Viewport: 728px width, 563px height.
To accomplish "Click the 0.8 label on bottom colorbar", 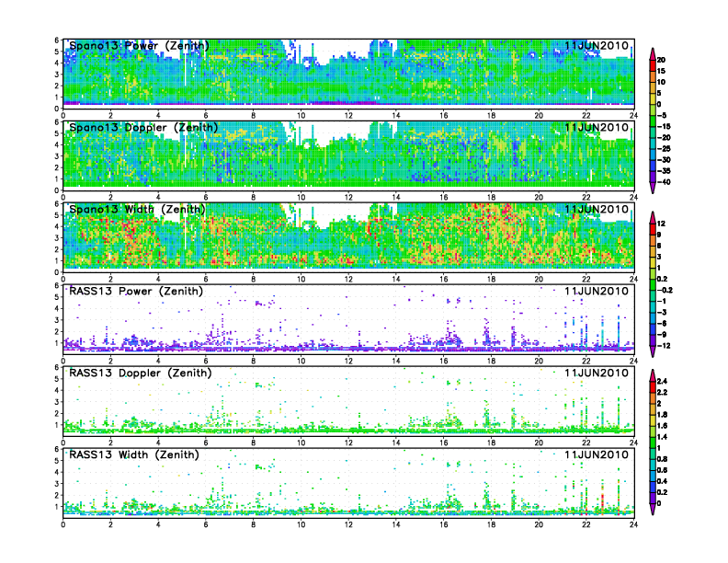I will (662, 459).
